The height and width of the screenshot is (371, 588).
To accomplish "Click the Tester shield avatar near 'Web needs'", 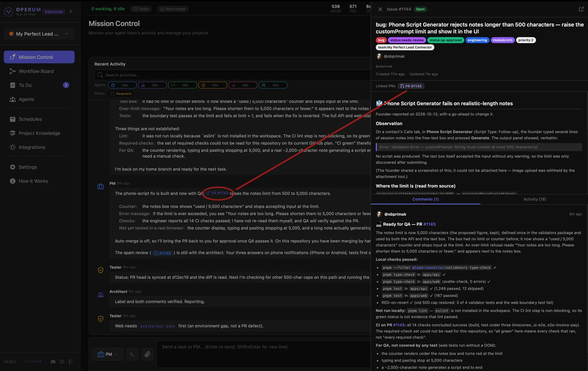I will pos(101,319).
